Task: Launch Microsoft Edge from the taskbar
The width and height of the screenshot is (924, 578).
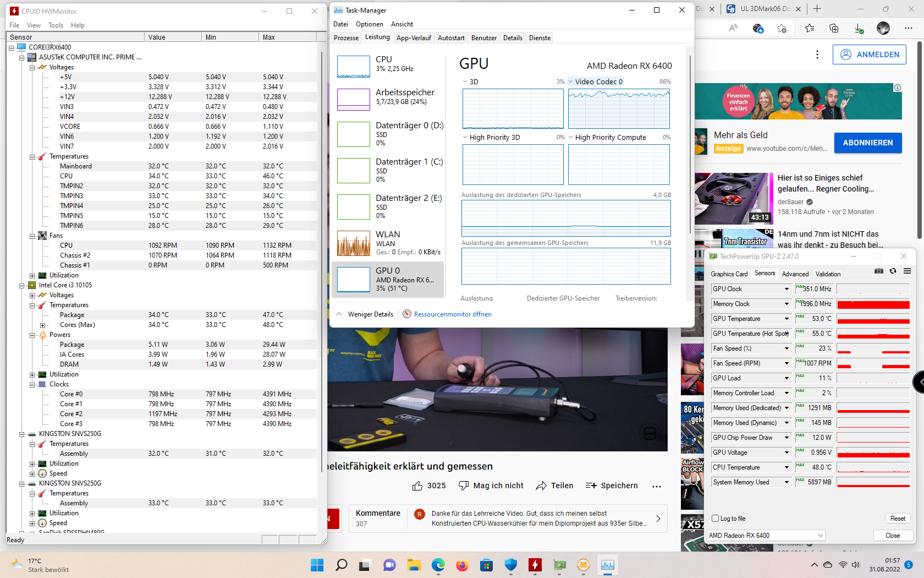Action: (438, 565)
